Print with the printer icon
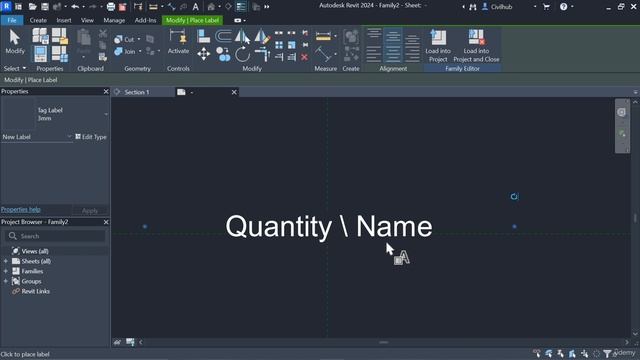Image resolution: width=640 pixels, height=360 pixels. point(111,7)
